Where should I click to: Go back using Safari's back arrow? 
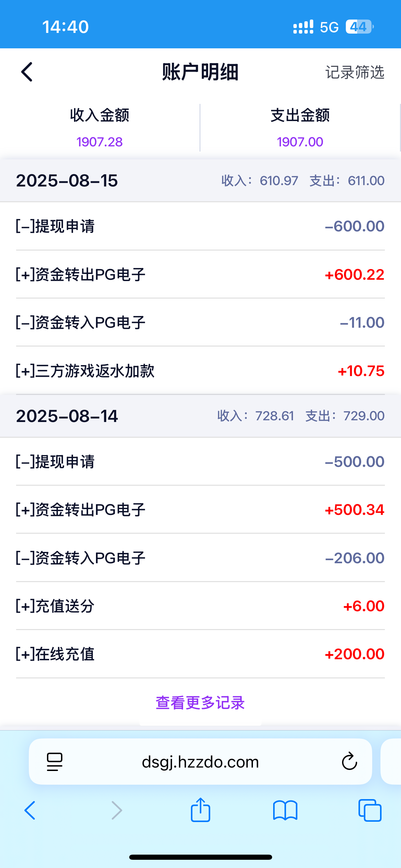point(30,811)
